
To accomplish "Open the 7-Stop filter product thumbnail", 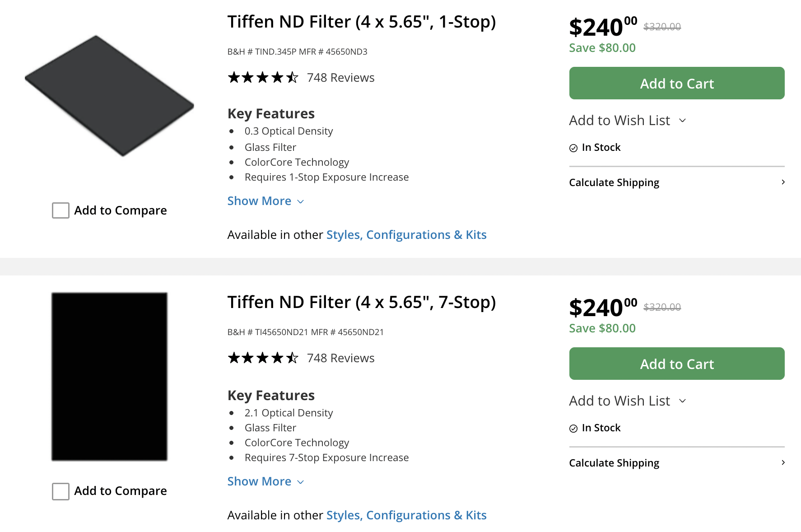I will click(x=109, y=376).
